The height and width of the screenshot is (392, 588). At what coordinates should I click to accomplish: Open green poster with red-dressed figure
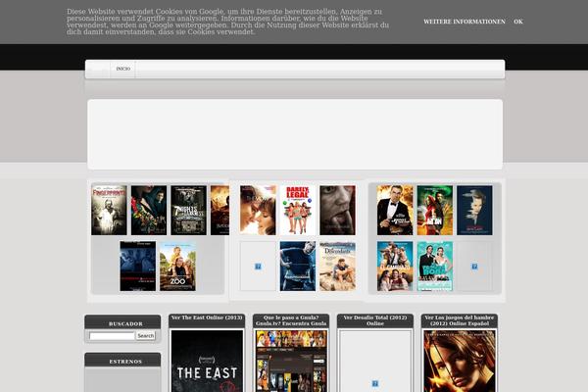435,211
